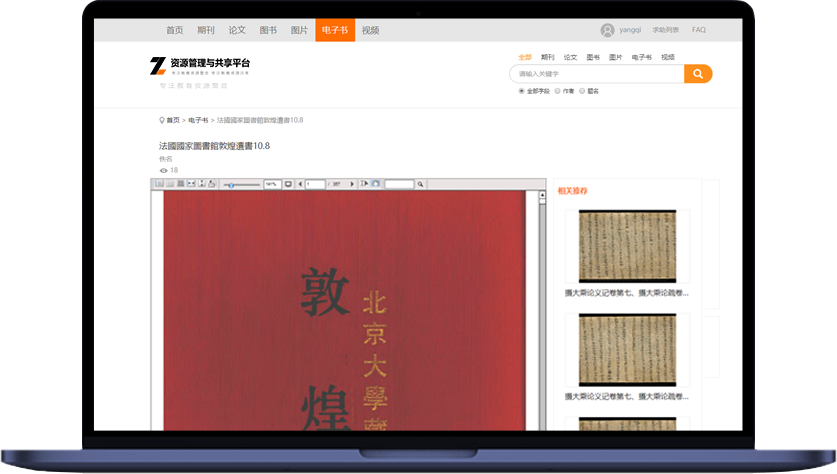Open the FAQ link
The width and height of the screenshot is (837, 474).
[x=699, y=30]
